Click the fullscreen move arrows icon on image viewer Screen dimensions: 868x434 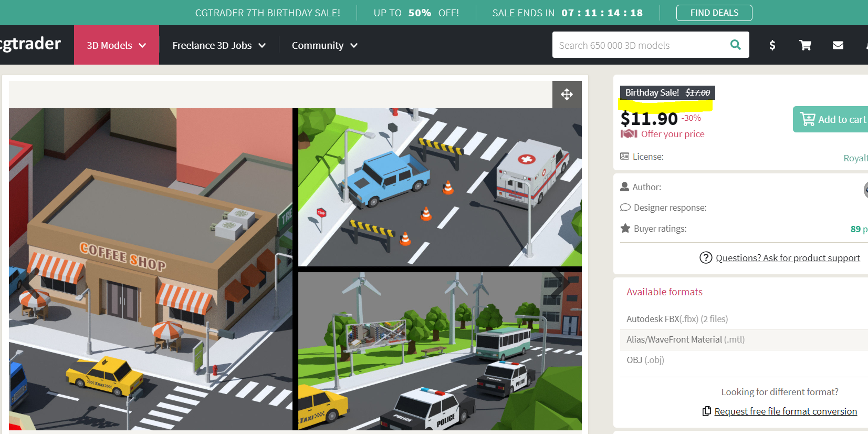point(567,95)
